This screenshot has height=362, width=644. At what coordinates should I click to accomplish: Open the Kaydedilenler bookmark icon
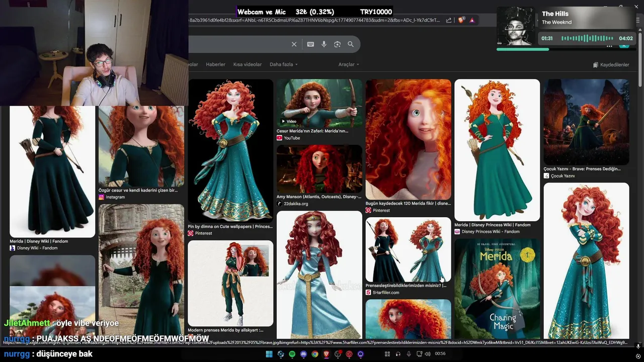(x=596, y=65)
